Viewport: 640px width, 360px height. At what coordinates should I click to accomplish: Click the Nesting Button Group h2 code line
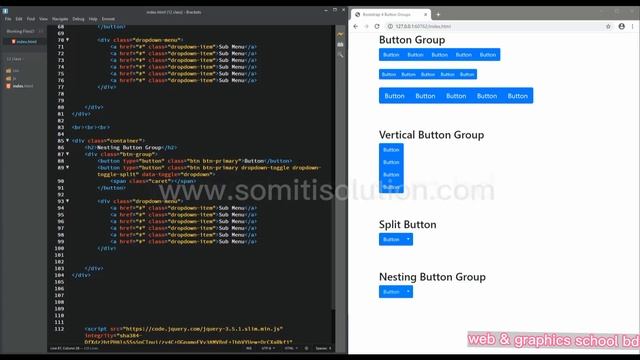point(131,147)
